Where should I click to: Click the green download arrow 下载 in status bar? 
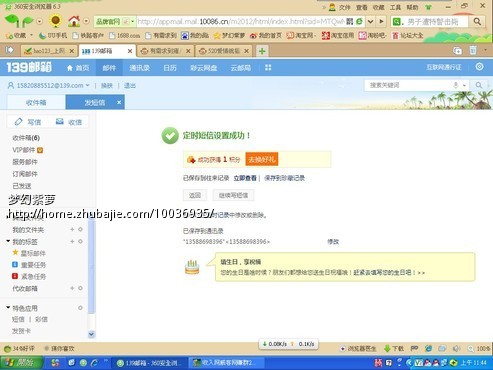[387, 349]
